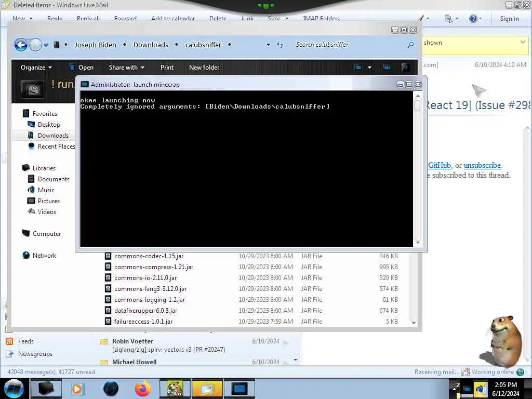The image size is (532, 399).
Task: Open IMAP Folders in Live Mail
Action: (321, 18)
